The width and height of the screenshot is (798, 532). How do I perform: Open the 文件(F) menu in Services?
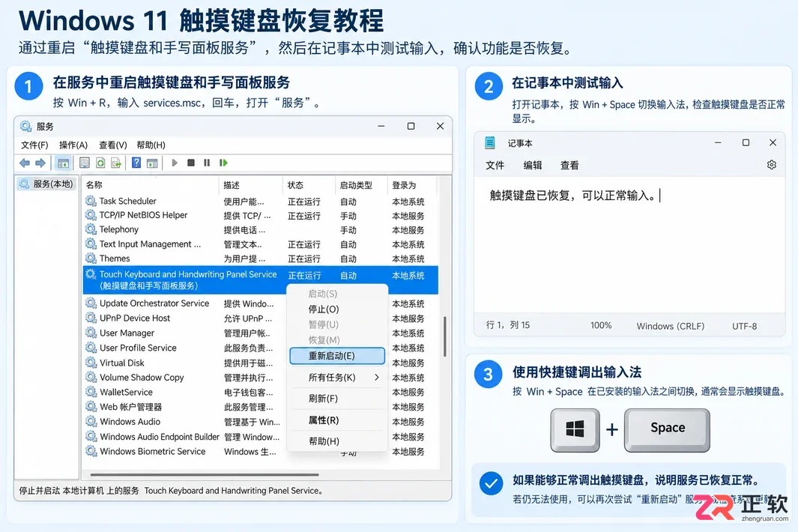pyautogui.click(x=34, y=145)
